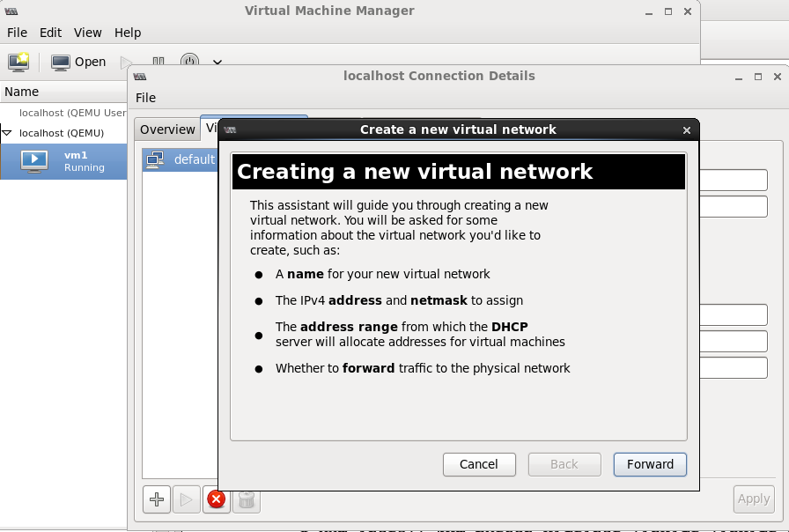The height and width of the screenshot is (532, 789).
Task: Collapse the localhost (QEMU) tree node
Action: (7, 133)
